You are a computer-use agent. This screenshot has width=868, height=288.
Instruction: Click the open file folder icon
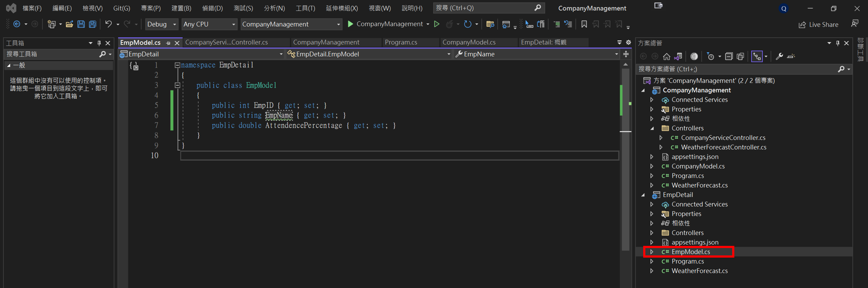click(69, 24)
